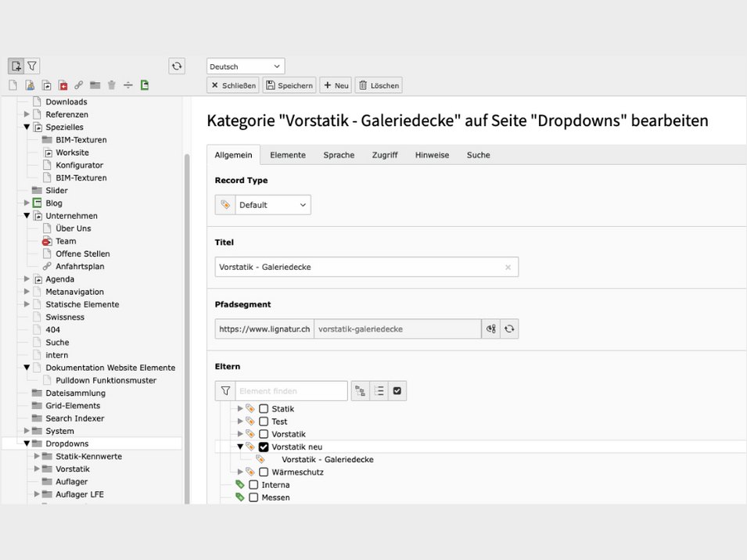Refresh the page tree
The height and width of the screenshot is (560, 747).
click(x=177, y=66)
